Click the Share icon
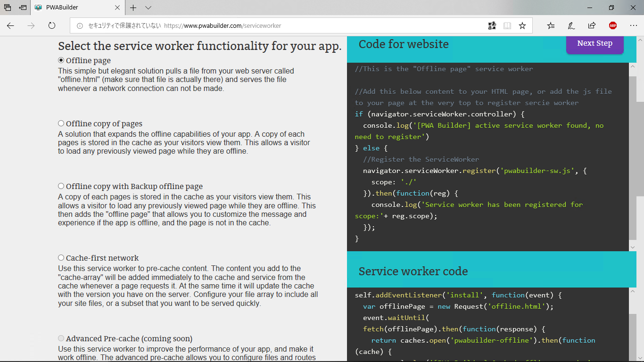 (x=592, y=26)
